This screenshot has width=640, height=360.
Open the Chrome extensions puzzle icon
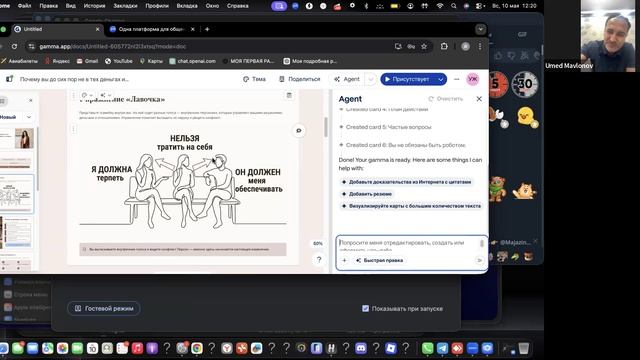click(x=444, y=47)
